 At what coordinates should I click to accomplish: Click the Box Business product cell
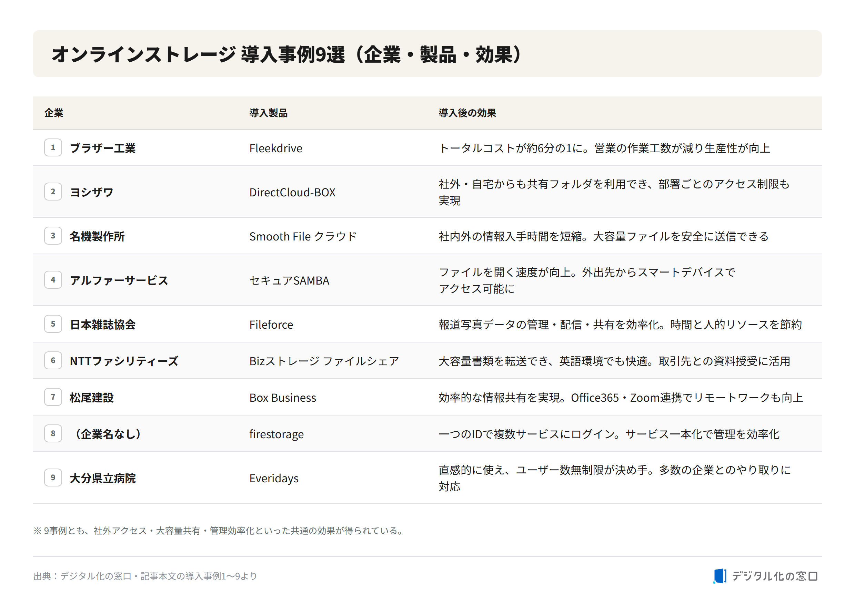point(283,398)
